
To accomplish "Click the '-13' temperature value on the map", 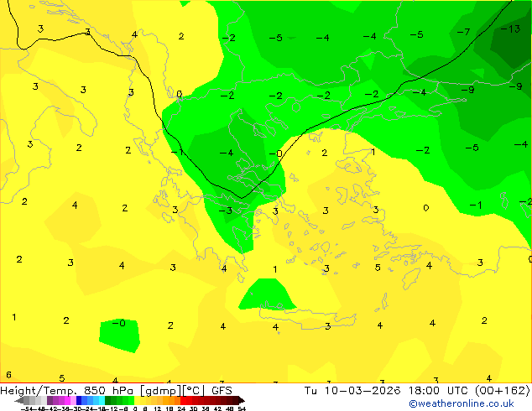I will click(510, 29).
